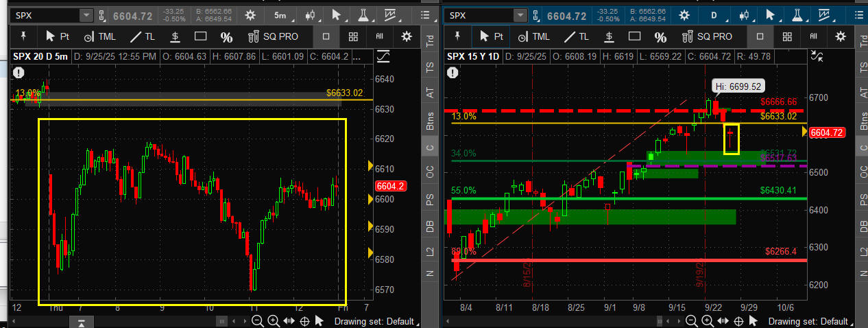The image size is (868, 328).
Task: Select the TML drawing tool on left chart
Action: pyautogui.click(x=98, y=36)
